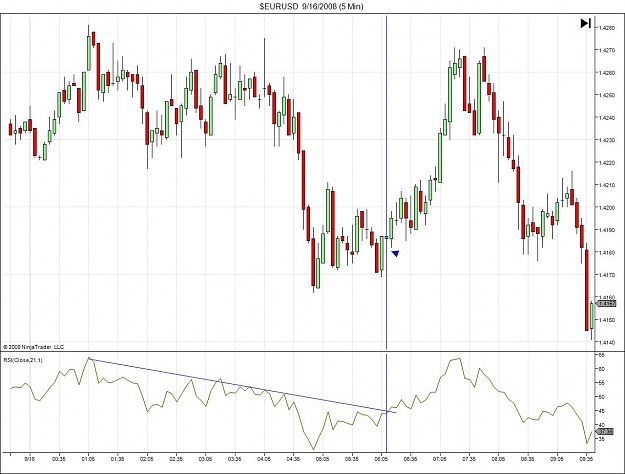Click the 1.4210 price axis label
Screen dimensions: 625x474
(x=606, y=185)
